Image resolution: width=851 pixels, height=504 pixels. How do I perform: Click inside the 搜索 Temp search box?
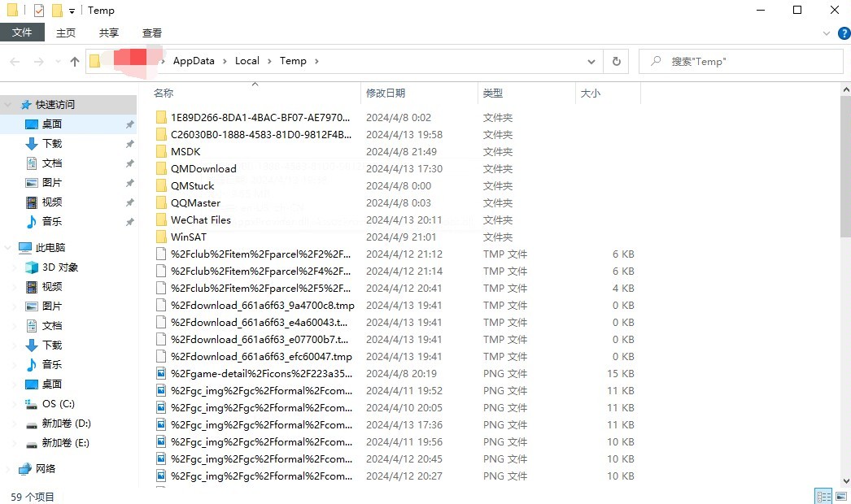[x=740, y=61]
